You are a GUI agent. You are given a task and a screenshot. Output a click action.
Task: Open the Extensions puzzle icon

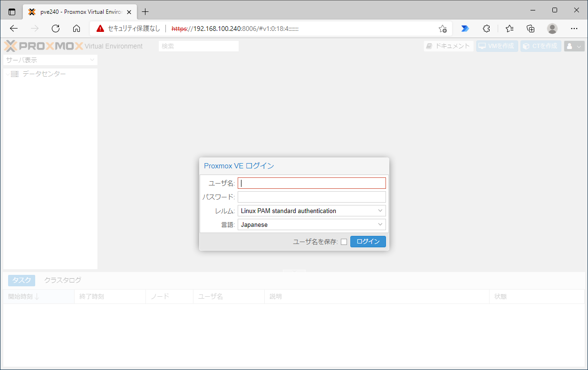[x=486, y=29]
